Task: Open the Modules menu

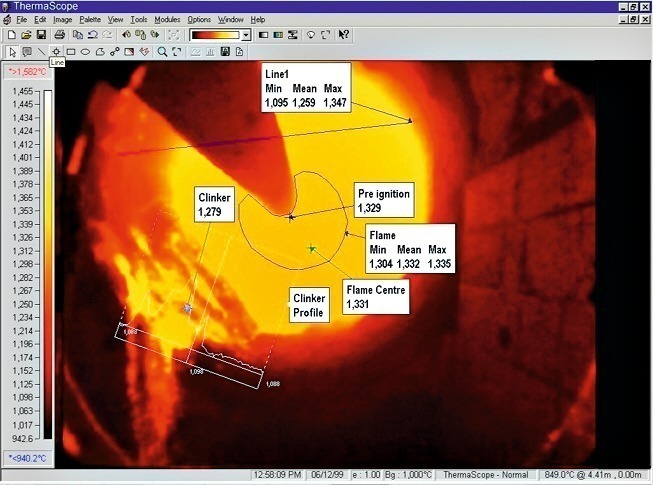Action: point(167,19)
